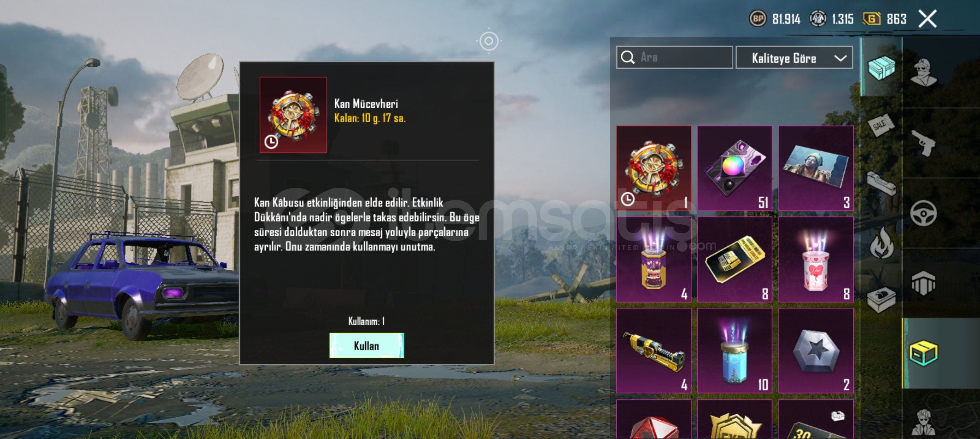Select the birthday cake crate item
Viewport: 980px width, 439px height.
click(654, 259)
